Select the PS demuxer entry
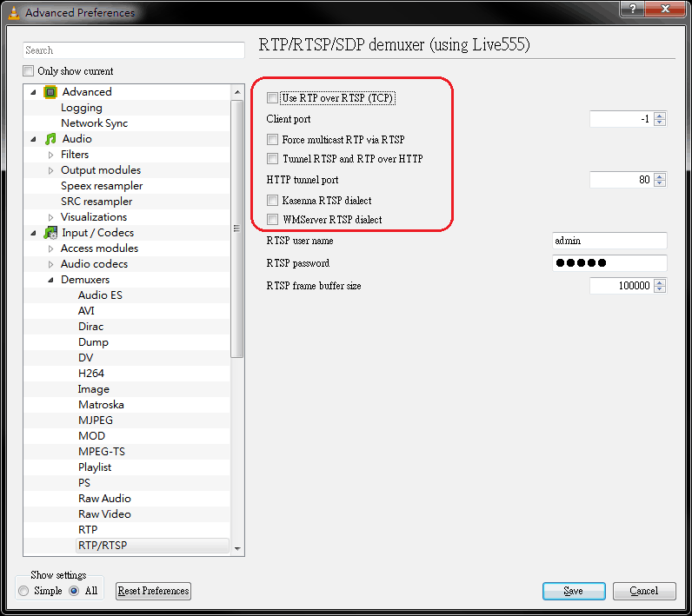The width and height of the screenshot is (692, 616). [x=84, y=482]
